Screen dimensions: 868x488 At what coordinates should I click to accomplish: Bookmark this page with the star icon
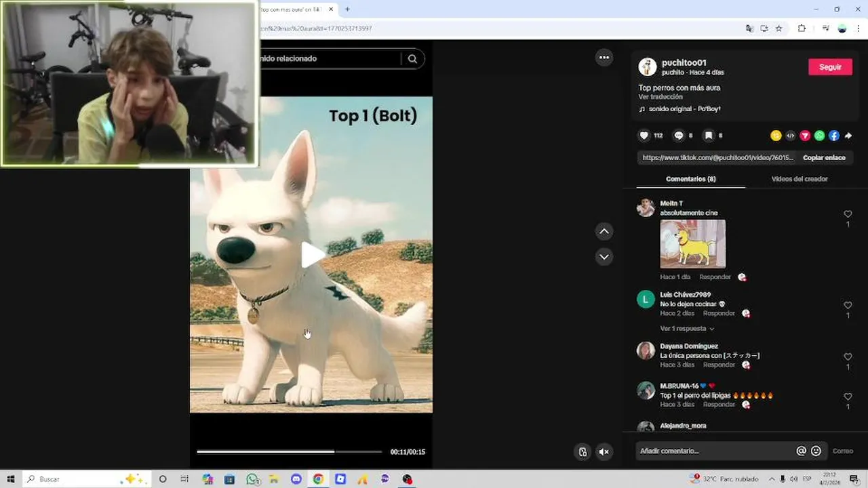coord(779,28)
